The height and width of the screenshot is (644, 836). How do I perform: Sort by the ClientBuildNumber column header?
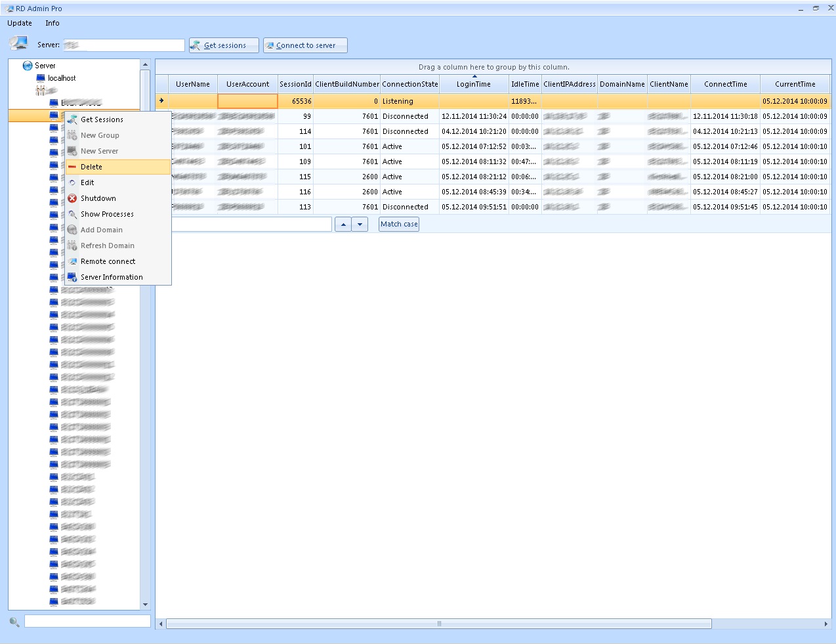[x=347, y=84]
